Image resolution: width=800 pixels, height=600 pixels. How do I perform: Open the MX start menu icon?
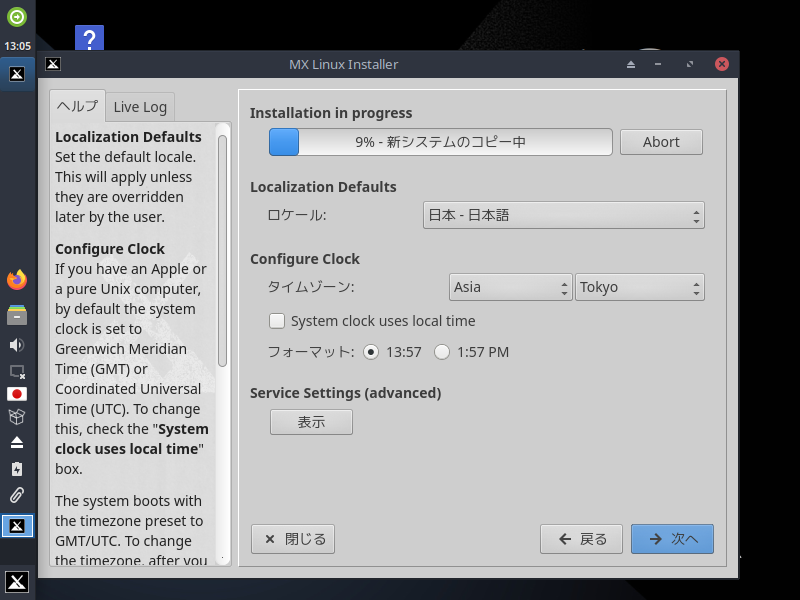[17, 582]
